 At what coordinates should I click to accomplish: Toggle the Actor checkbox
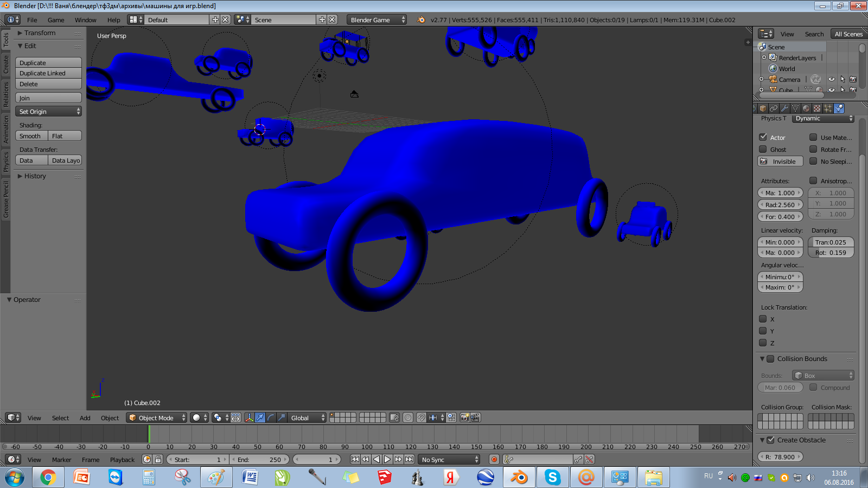(762, 137)
